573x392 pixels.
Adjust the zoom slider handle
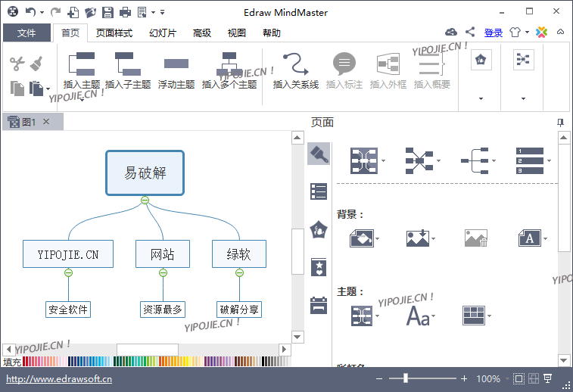pos(406,378)
